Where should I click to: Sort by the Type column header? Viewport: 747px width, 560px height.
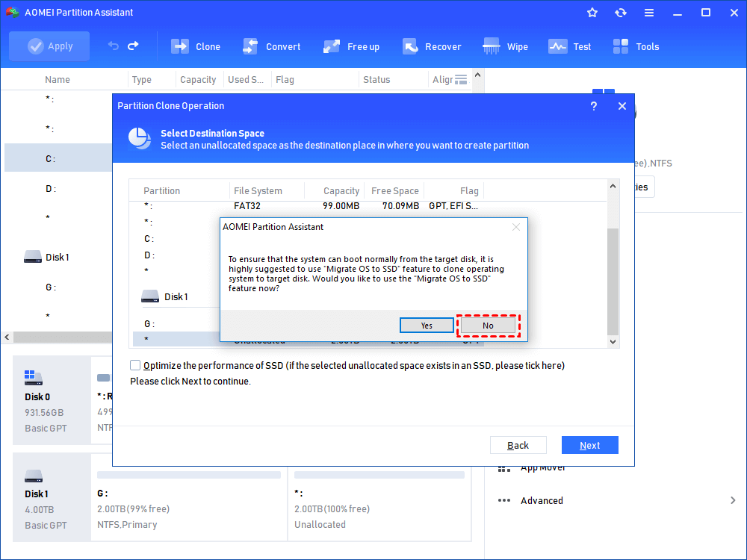point(141,80)
